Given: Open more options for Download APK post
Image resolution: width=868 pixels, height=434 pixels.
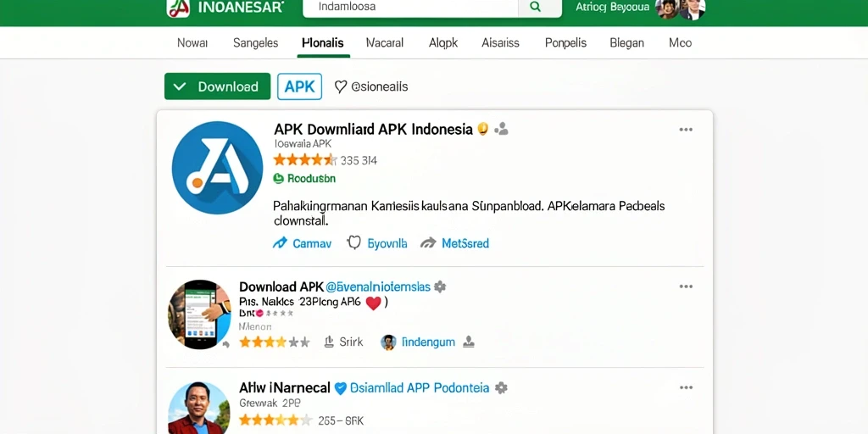Looking at the screenshot, I should [686, 287].
